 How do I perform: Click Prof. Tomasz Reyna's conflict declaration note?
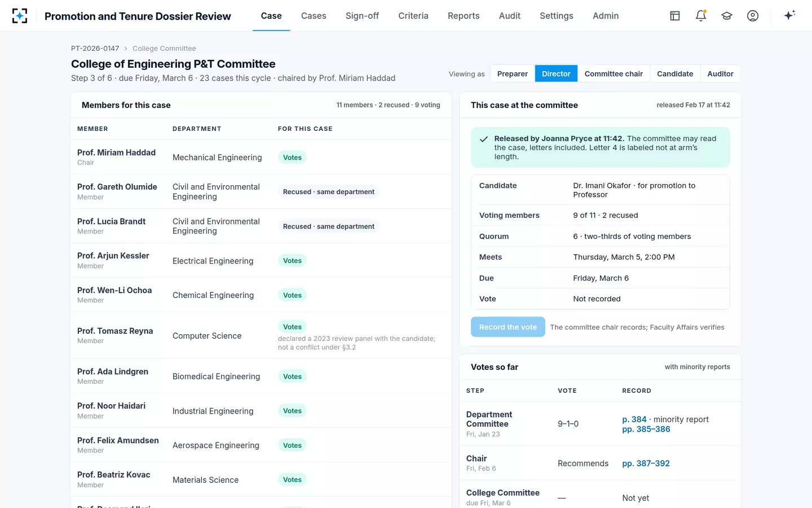(x=356, y=343)
